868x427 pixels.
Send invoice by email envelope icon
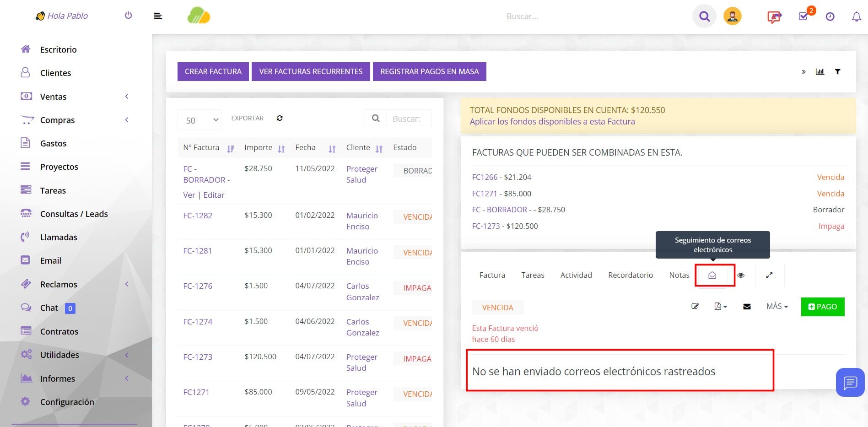click(x=747, y=307)
